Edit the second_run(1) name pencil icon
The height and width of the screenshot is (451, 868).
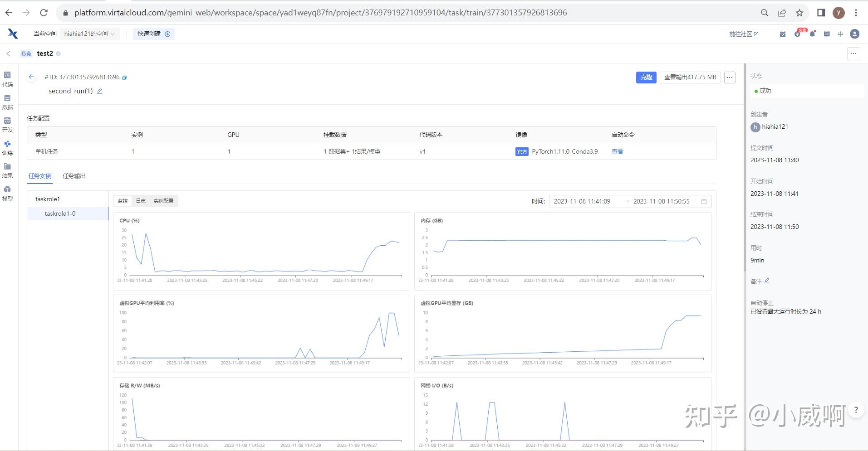[100, 91]
